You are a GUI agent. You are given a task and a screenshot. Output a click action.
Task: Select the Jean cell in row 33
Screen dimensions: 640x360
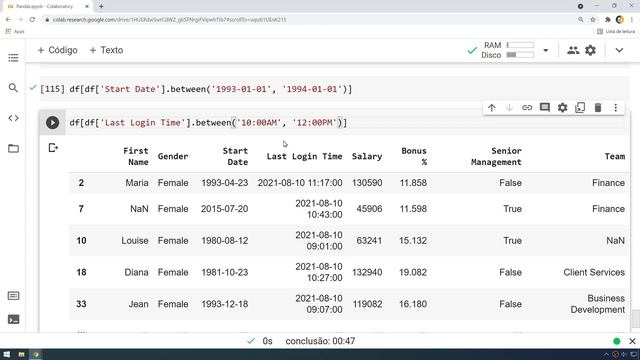(x=138, y=304)
